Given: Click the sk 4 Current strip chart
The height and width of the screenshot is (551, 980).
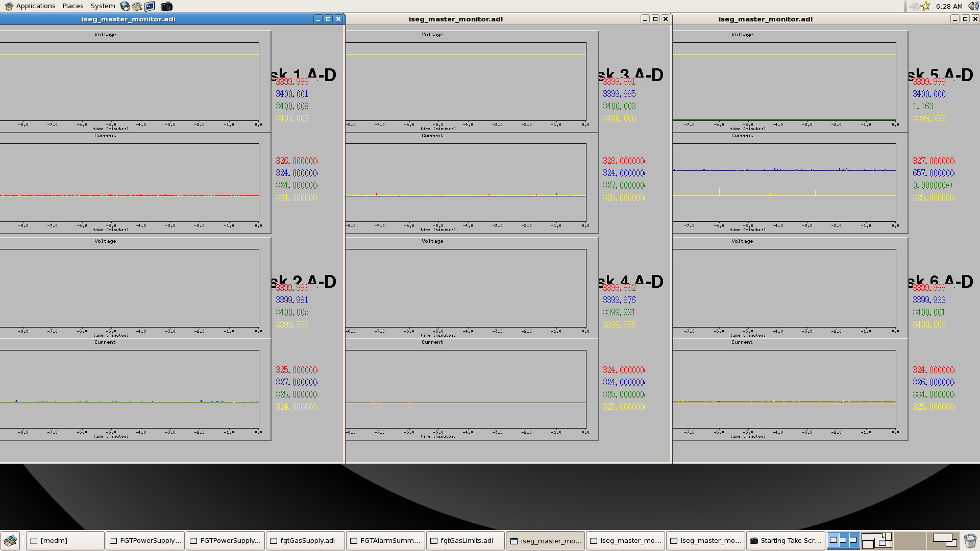Looking at the screenshot, I should [472, 389].
